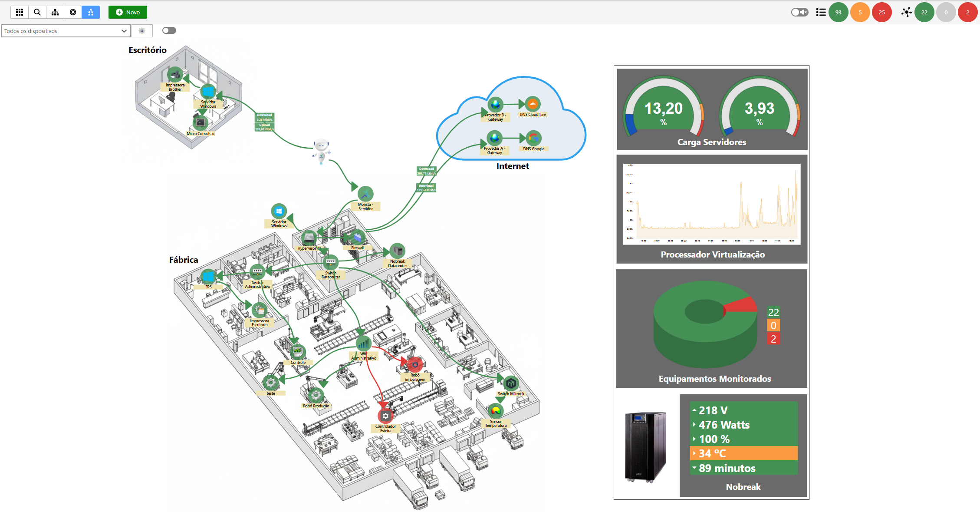The image size is (980, 512).
Task: Toggle the sound mute switch
Action: click(799, 12)
